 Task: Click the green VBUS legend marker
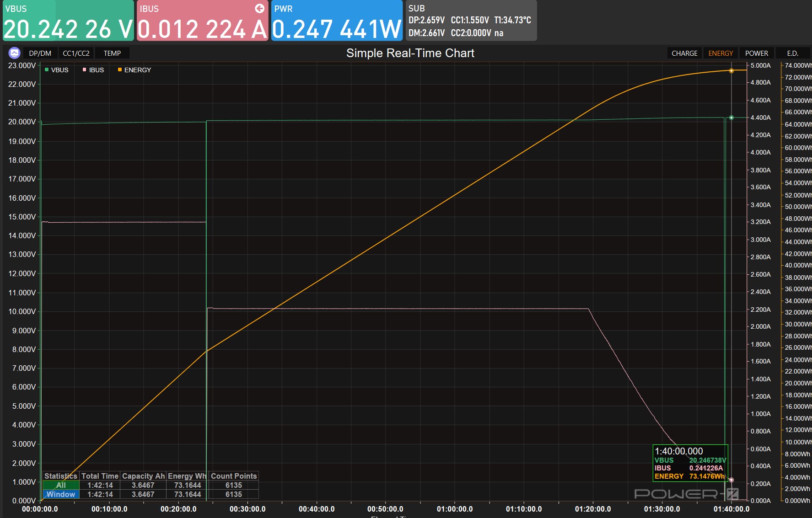pyautogui.click(x=47, y=70)
